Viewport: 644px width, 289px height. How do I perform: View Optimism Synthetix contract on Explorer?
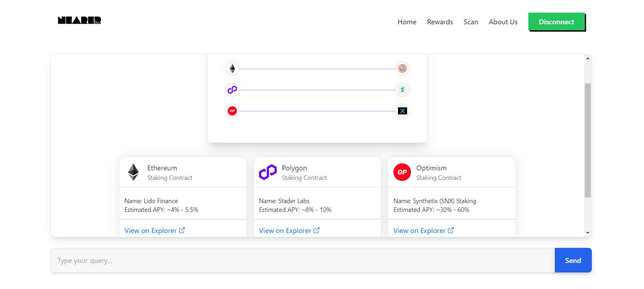click(x=423, y=231)
